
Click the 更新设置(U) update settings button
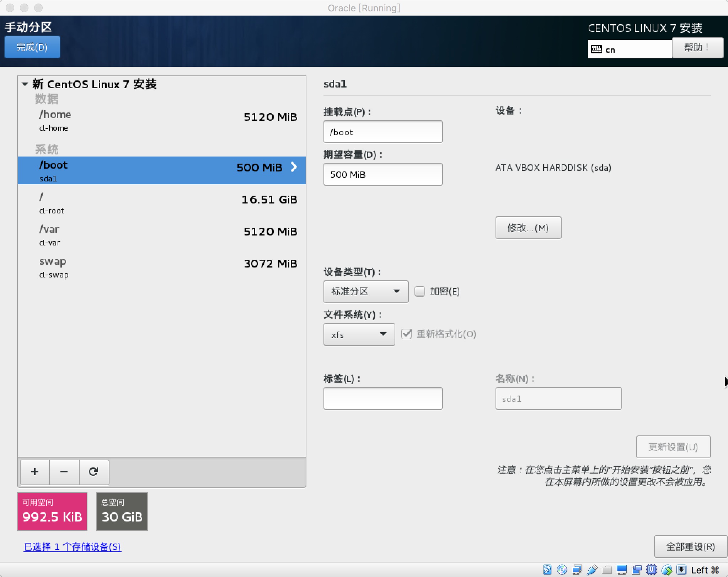pos(673,447)
